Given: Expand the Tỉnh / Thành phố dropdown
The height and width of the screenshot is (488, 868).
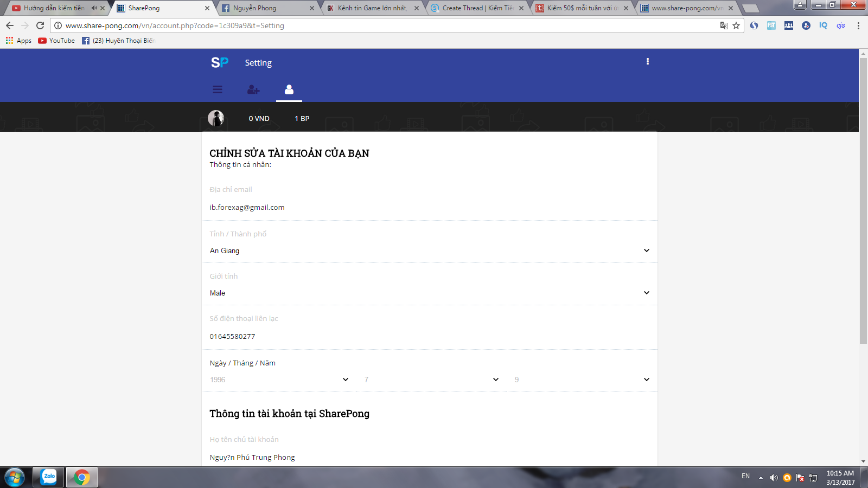Looking at the screenshot, I should click(x=429, y=251).
